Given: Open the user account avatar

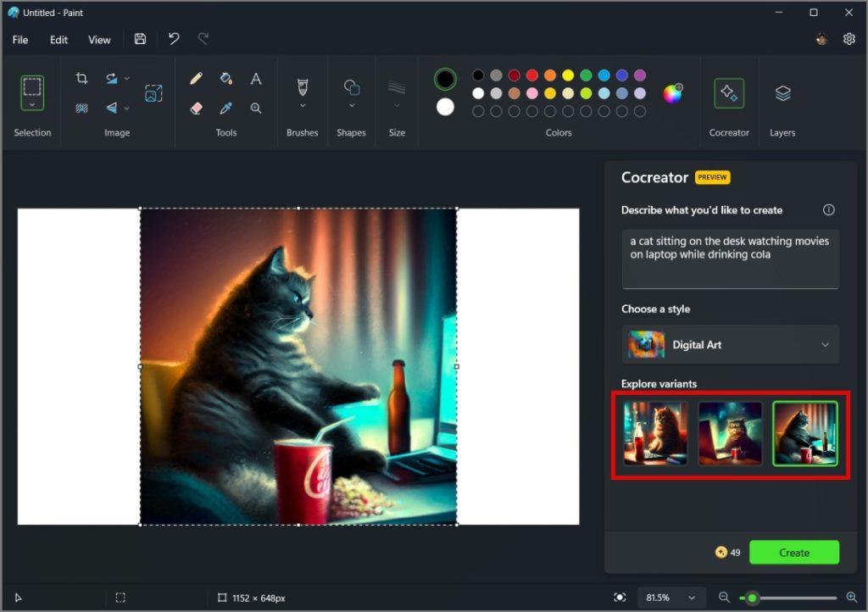Looking at the screenshot, I should tap(821, 39).
